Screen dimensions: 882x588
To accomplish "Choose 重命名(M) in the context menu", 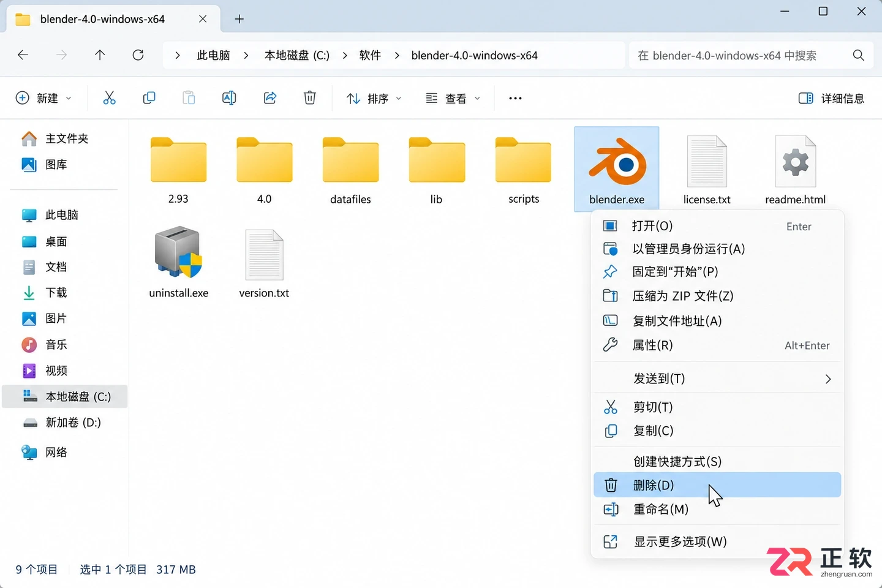I will [x=717, y=510].
